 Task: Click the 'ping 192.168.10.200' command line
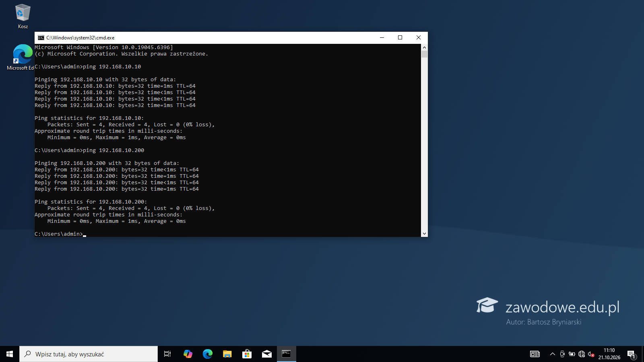pyautogui.click(x=89, y=150)
